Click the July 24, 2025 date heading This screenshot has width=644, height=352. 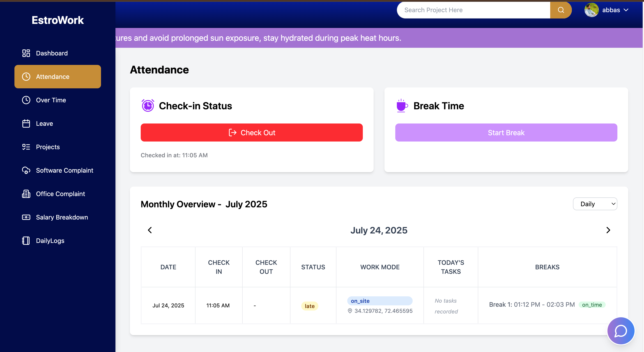click(x=379, y=230)
